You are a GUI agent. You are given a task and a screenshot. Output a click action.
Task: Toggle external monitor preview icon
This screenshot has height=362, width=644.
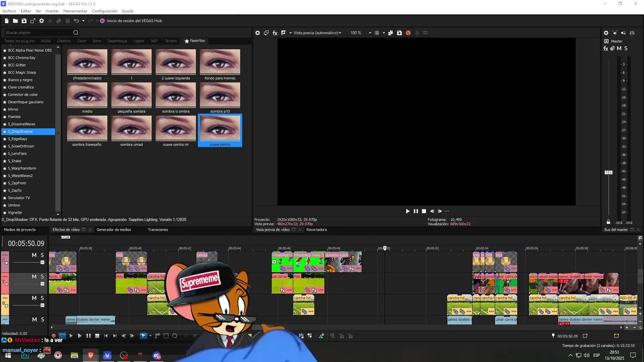(266, 33)
